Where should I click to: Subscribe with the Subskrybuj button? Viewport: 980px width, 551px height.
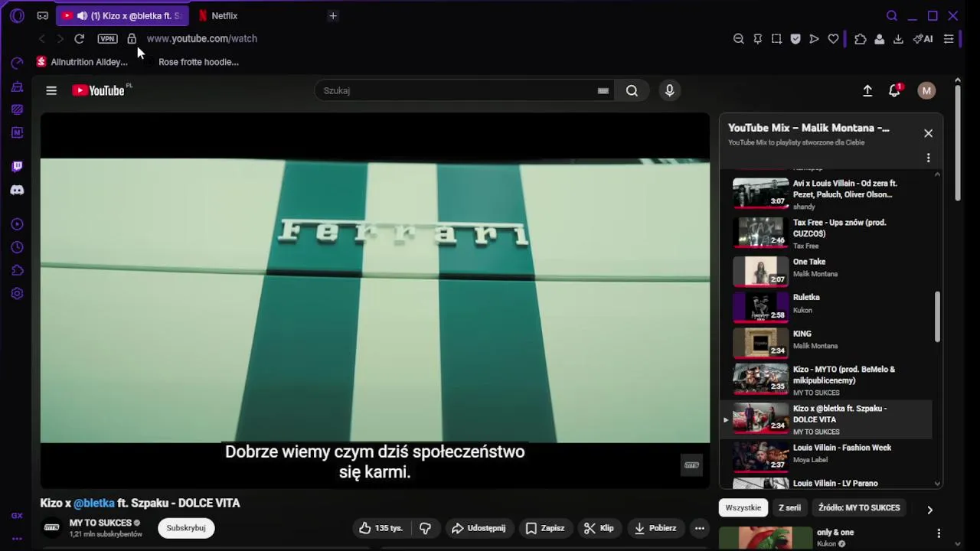[x=186, y=528]
